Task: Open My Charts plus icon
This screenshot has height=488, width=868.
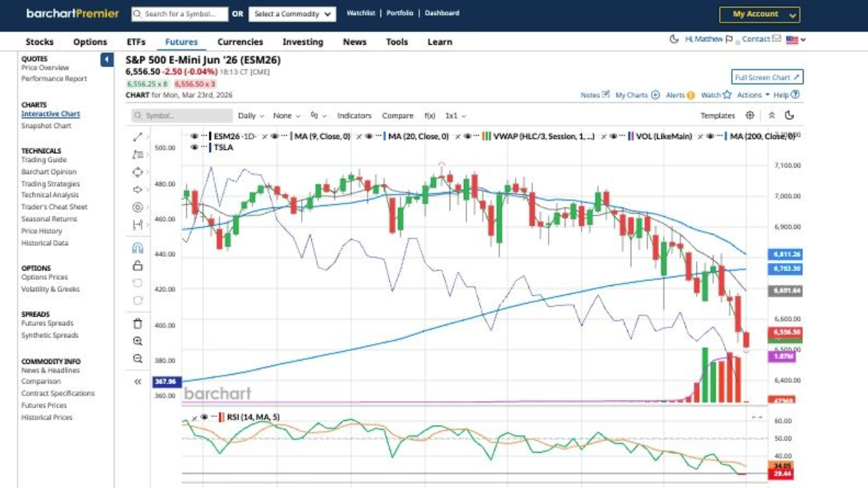Action: [x=655, y=95]
